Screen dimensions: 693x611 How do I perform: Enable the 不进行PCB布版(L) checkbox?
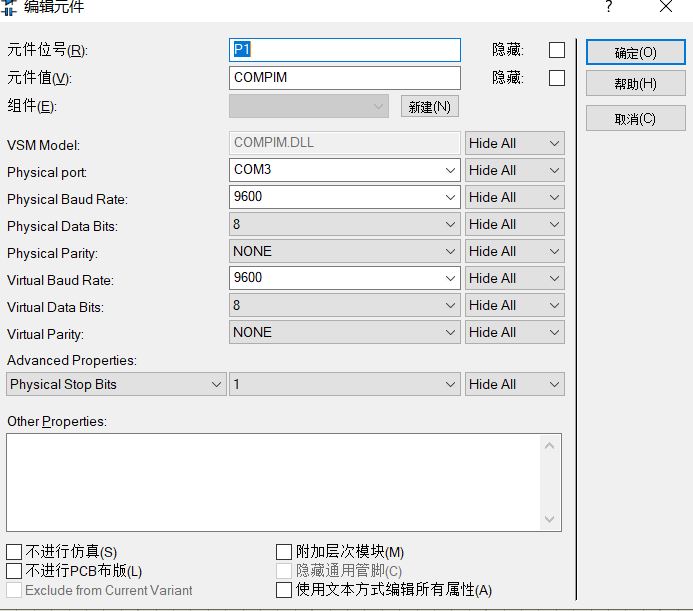[14, 571]
